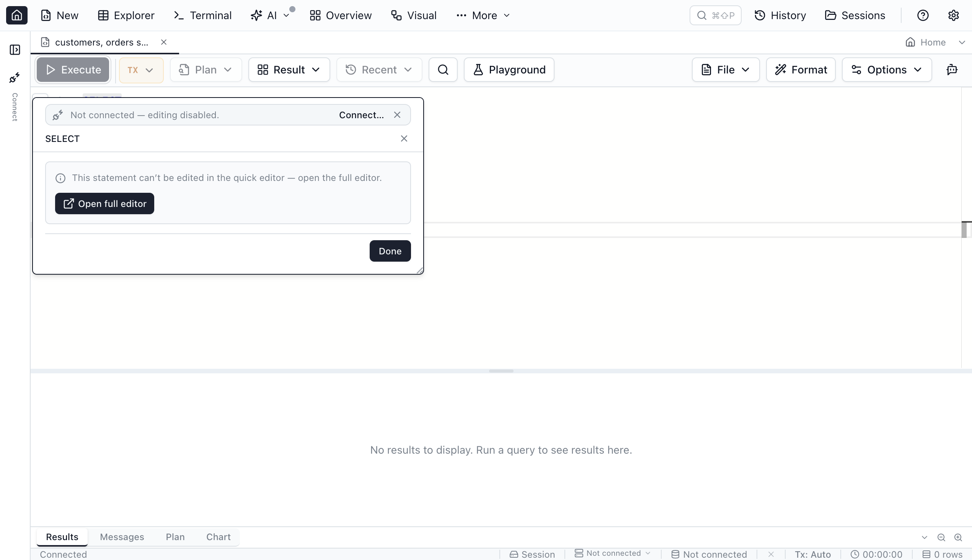Image resolution: width=972 pixels, height=560 pixels.
Task: Click the plug icon in banner
Action: 58,115
